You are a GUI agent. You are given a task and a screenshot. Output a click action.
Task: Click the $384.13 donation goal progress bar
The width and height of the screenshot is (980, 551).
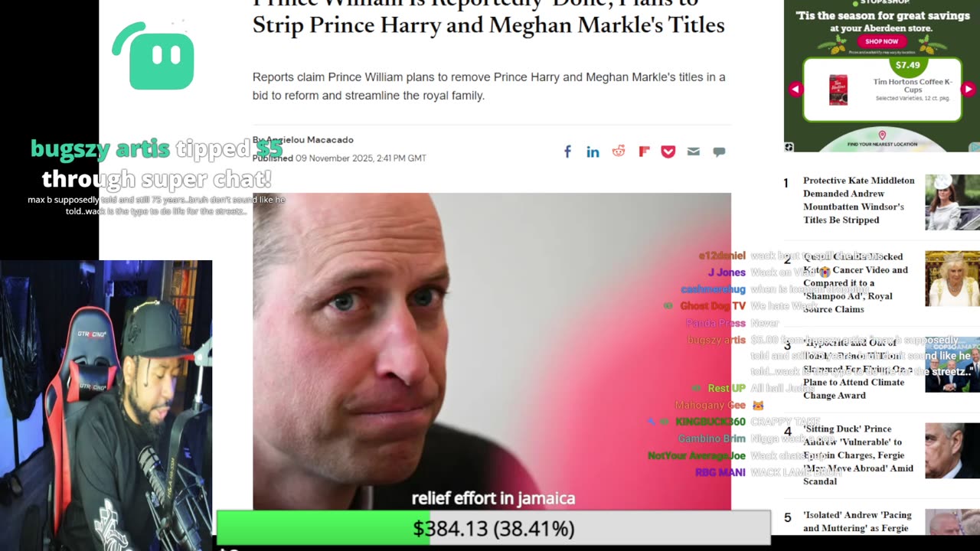click(493, 528)
